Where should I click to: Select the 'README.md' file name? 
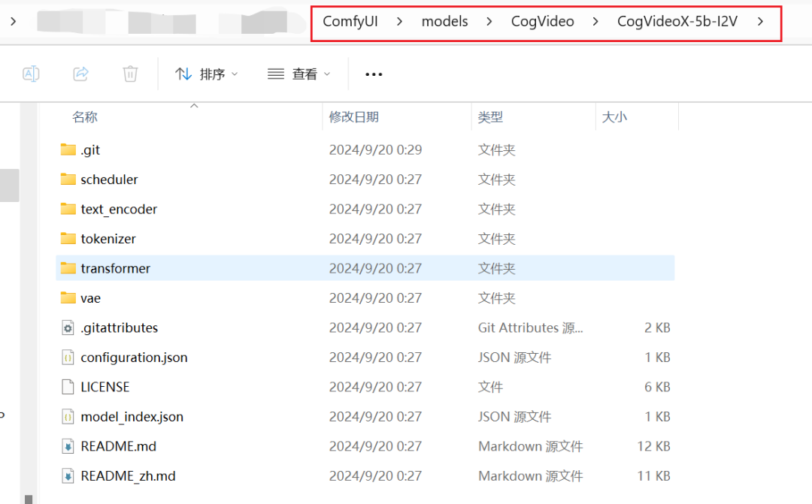[x=119, y=446]
